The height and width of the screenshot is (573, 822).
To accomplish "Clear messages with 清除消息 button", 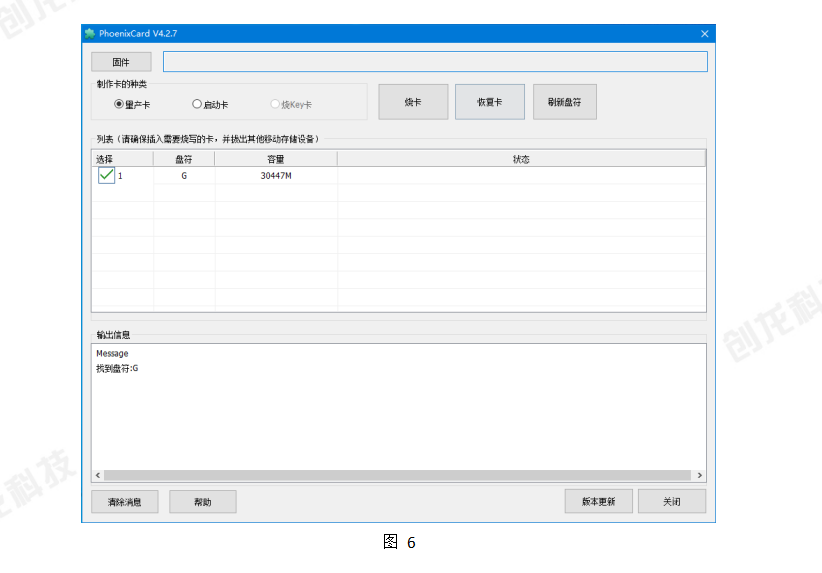I will tap(125, 502).
